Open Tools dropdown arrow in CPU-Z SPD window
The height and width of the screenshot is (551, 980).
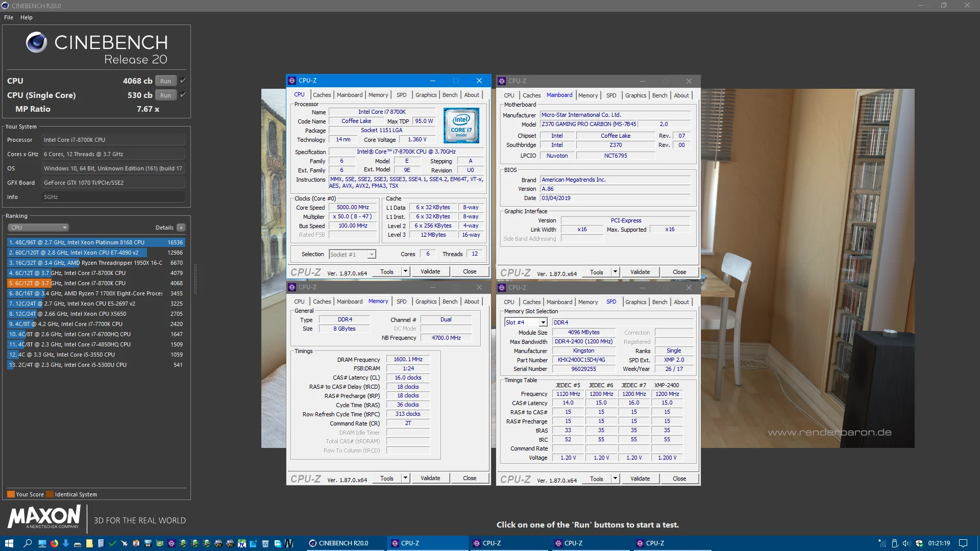616,479
